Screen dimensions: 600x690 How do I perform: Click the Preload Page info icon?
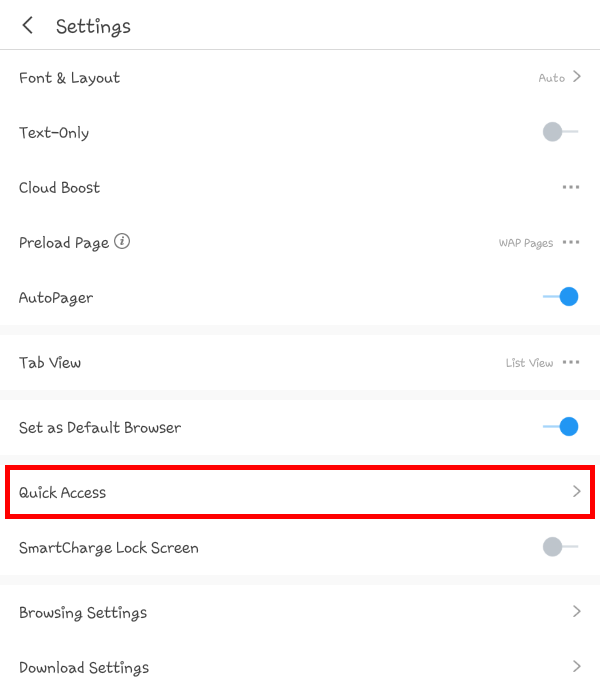pos(122,242)
